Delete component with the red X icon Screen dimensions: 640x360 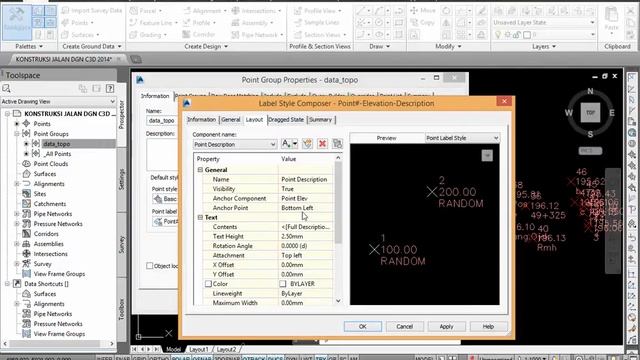(x=322, y=143)
